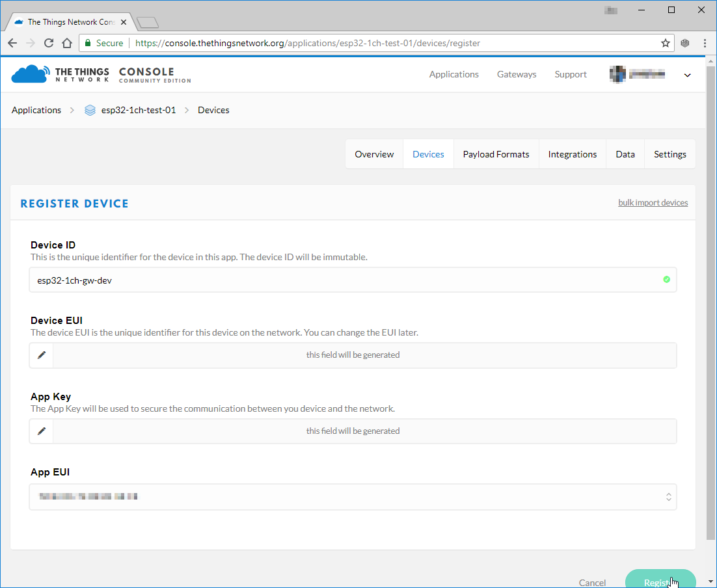Close The Things Network Console tab

pyautogui.click(x=124, y=22)
